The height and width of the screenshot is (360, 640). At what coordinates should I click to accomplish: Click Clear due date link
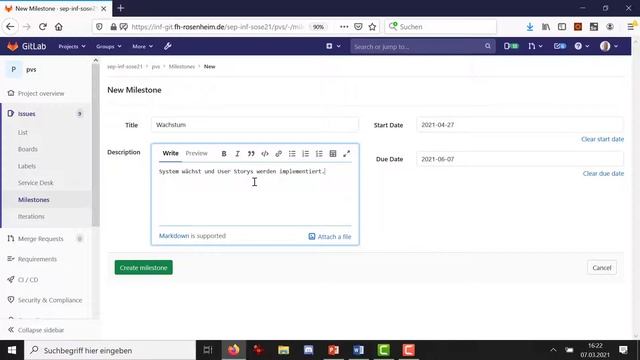603,173
